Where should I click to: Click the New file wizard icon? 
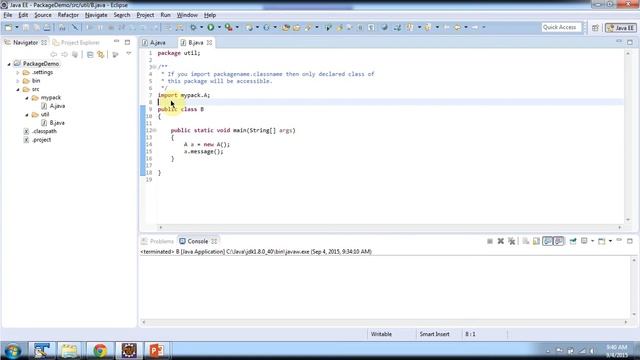pyautogui.click(x=8, y=27)
